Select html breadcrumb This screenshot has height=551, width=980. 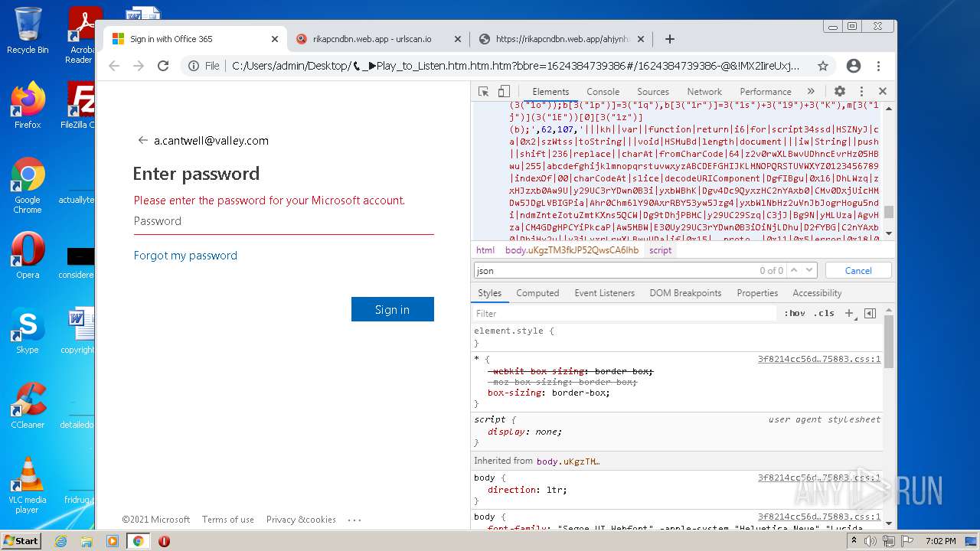[x=485, y=250]
